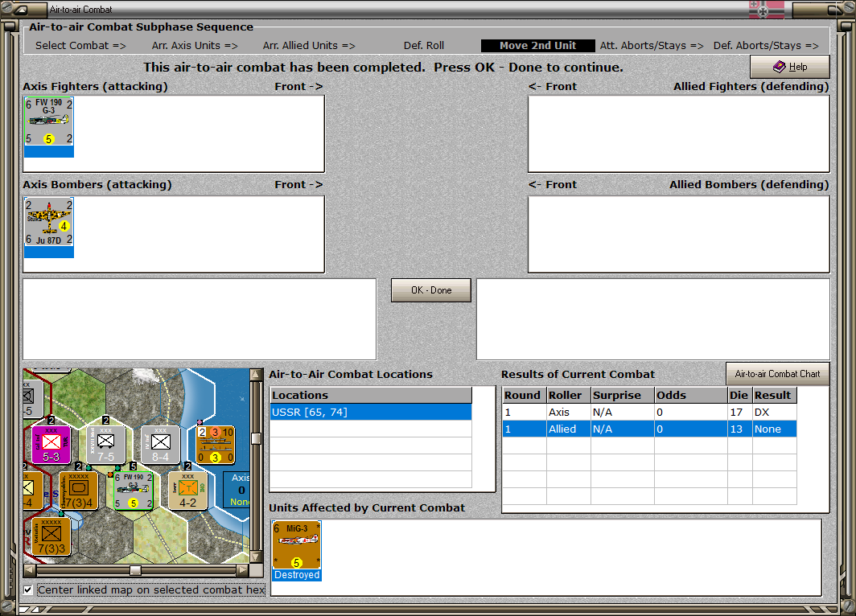Image resolution: width=856 pixels, height=616 pixels.
Task: Click the map's horizontal scrollbar thumb
Action: [135, 570]
